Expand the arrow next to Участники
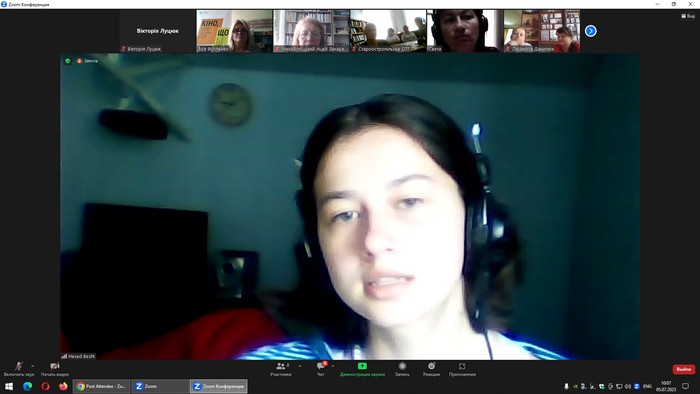Viewport: 700px width, 394px height. (x=300, y=366)
